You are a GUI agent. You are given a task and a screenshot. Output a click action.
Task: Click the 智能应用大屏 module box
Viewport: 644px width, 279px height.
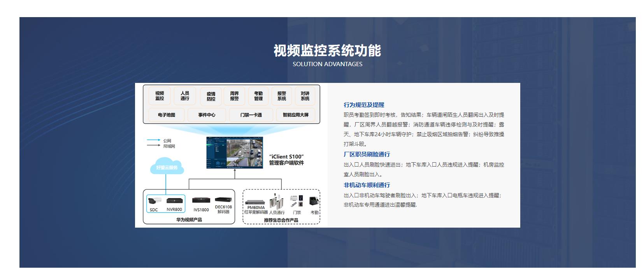tap(295, 115)
